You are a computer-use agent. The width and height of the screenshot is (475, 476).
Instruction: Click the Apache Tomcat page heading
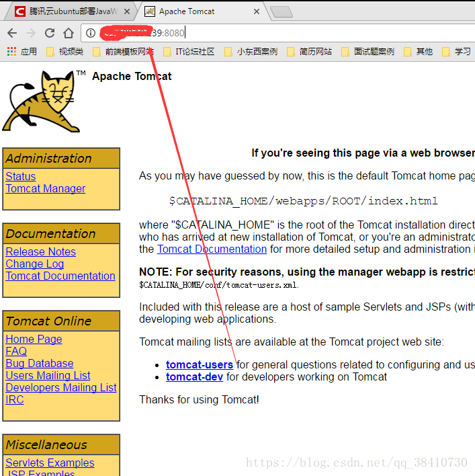pos(132,76)
